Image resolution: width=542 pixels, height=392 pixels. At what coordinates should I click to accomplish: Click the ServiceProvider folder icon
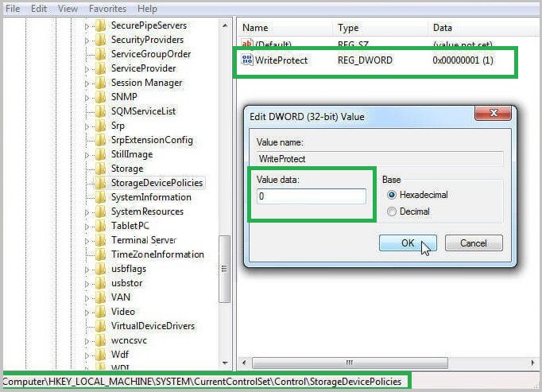[x=101, y=68]
